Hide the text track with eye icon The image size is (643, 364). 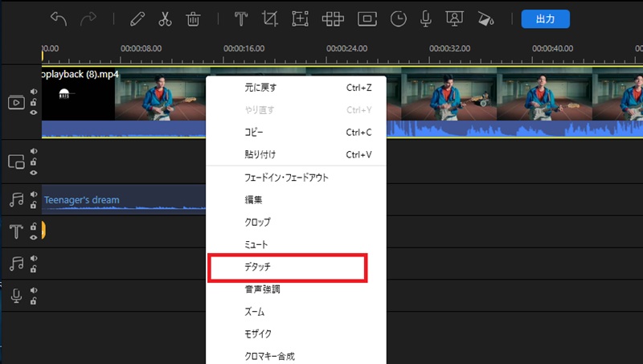pyautogui.click(x=34, y=237)
